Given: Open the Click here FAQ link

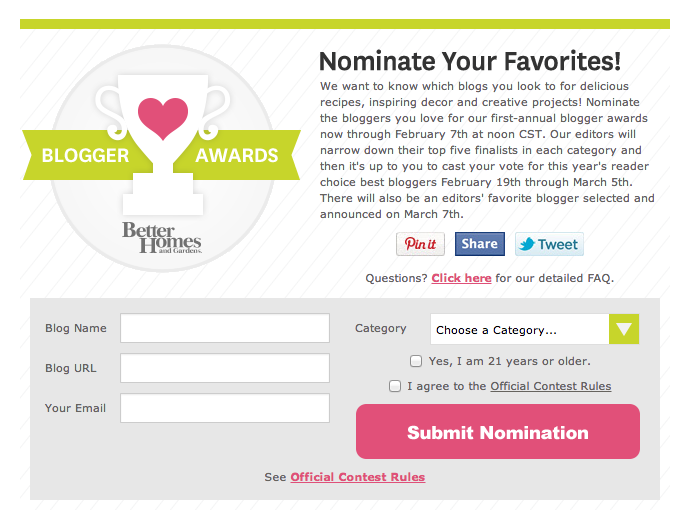Looking at the screenshot, I should (461, 278).
